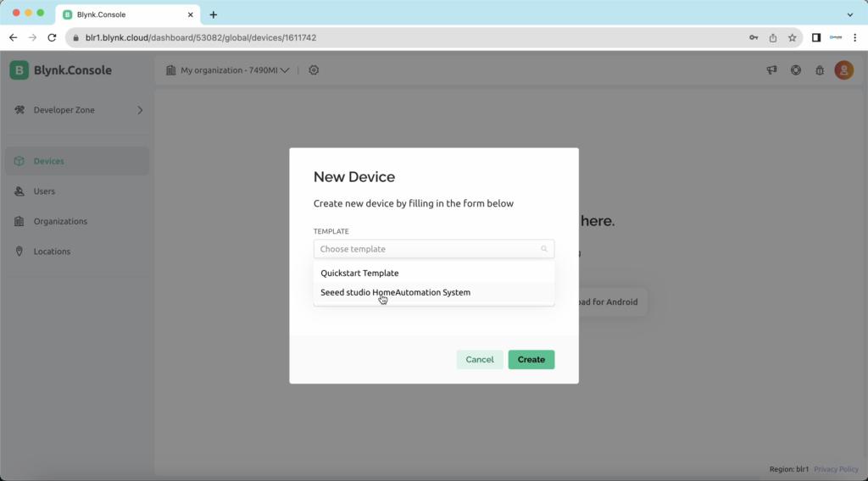Go to Devices in the sidebar

click(77, 161)
